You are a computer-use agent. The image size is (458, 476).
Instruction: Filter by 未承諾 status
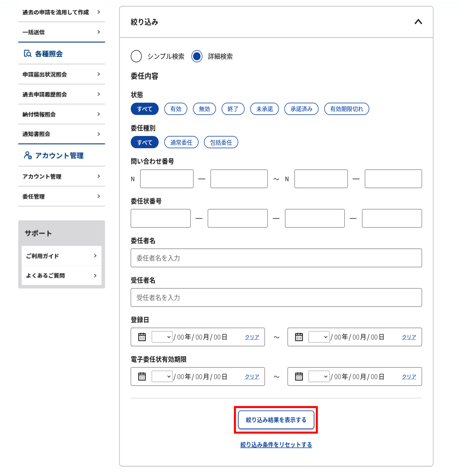[264, 109]
